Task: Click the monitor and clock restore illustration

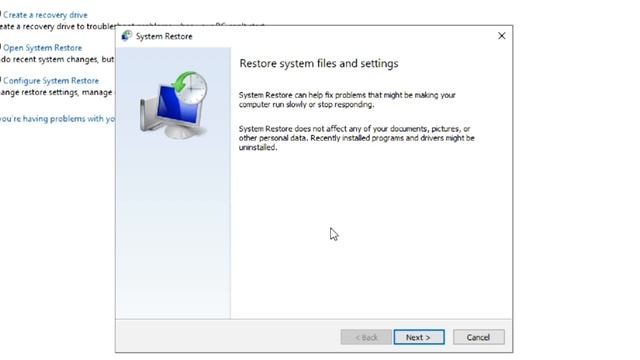Action: (x=173, y=105)
